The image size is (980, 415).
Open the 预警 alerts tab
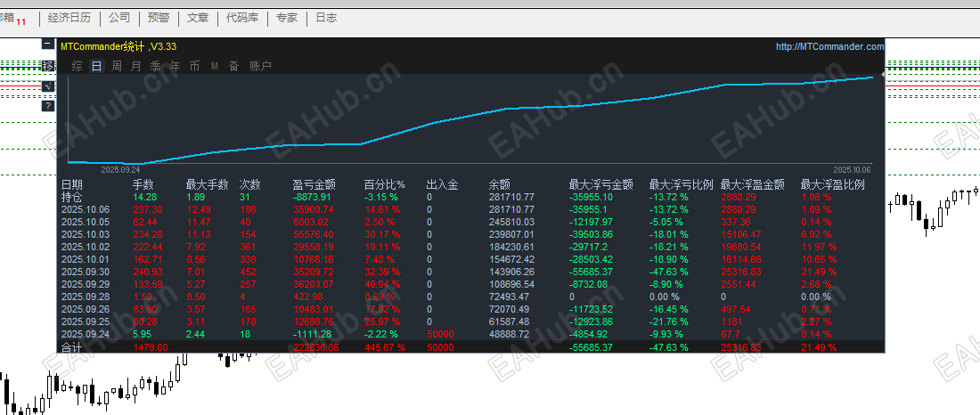158,18
